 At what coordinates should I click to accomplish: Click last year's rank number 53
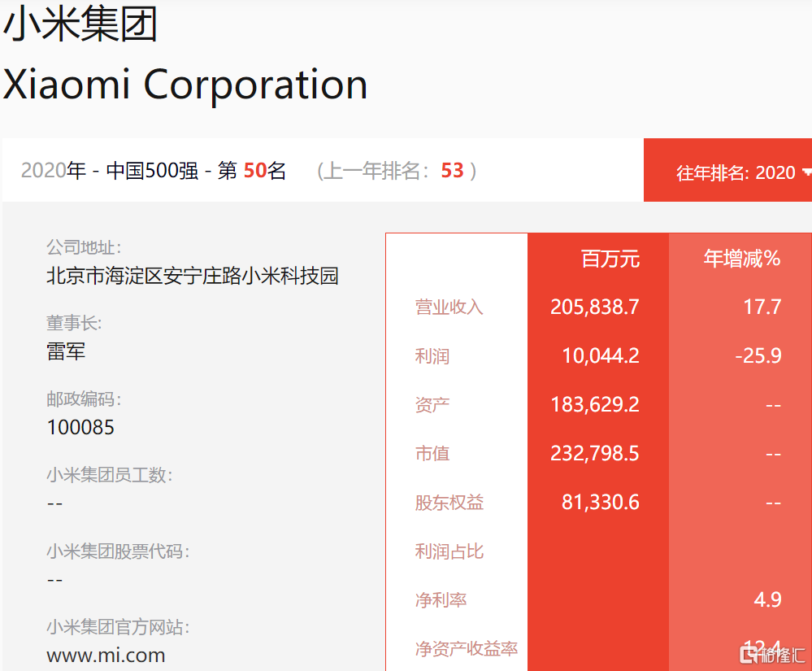coord(452,171)
